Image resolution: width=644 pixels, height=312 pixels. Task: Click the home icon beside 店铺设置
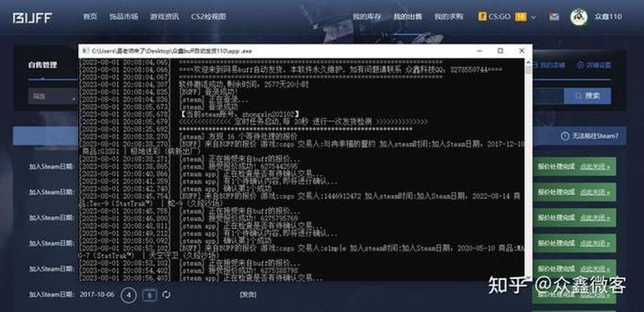[x=580, y=65]
